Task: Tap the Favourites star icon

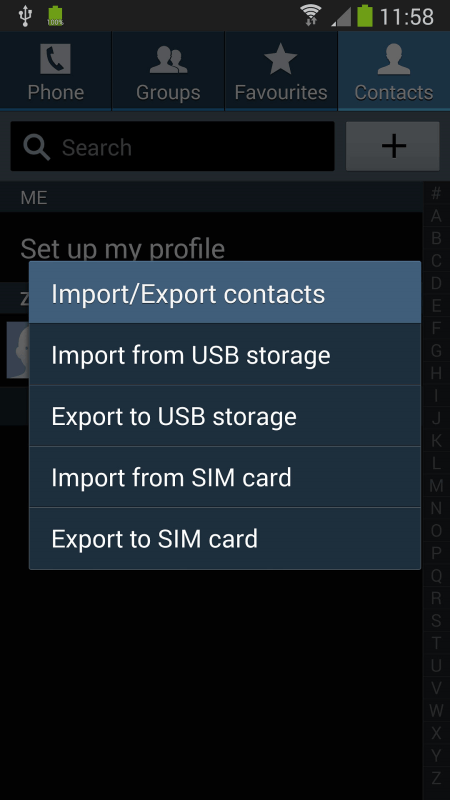Action: tap(281, 59)
